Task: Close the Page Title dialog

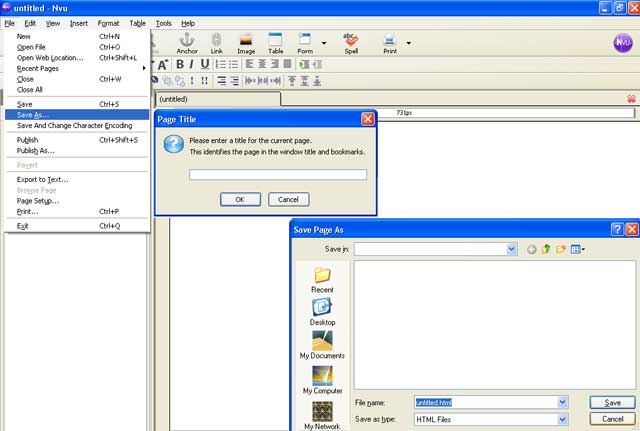Action: click(x=367, y=119)
